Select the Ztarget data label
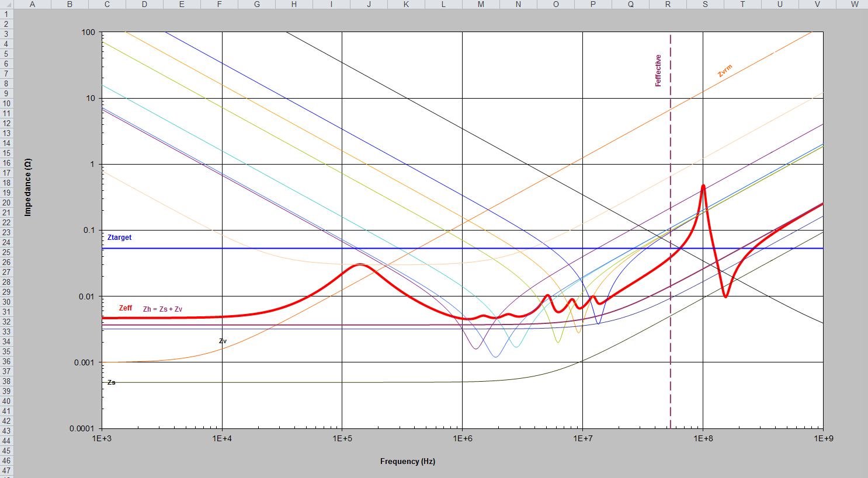Viewport: 868px width, 478px height. tap(119, 238)
